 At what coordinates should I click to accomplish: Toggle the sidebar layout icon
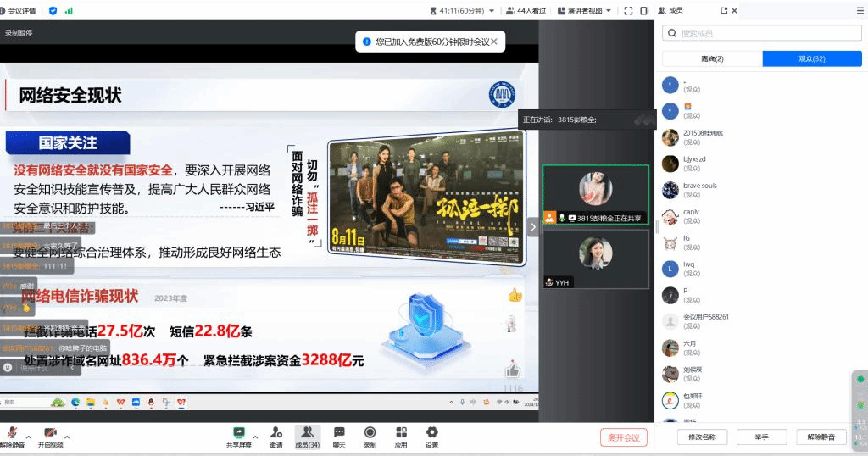point(644,10)
